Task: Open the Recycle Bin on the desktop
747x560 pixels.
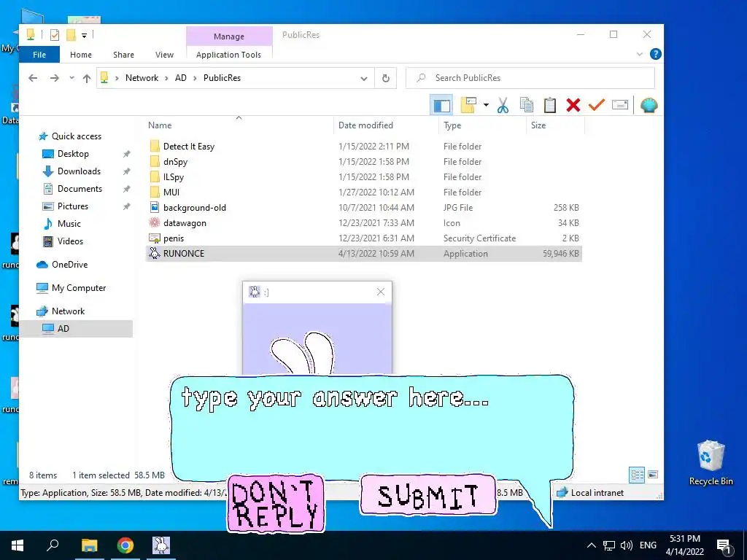Action: pos(711,463)
